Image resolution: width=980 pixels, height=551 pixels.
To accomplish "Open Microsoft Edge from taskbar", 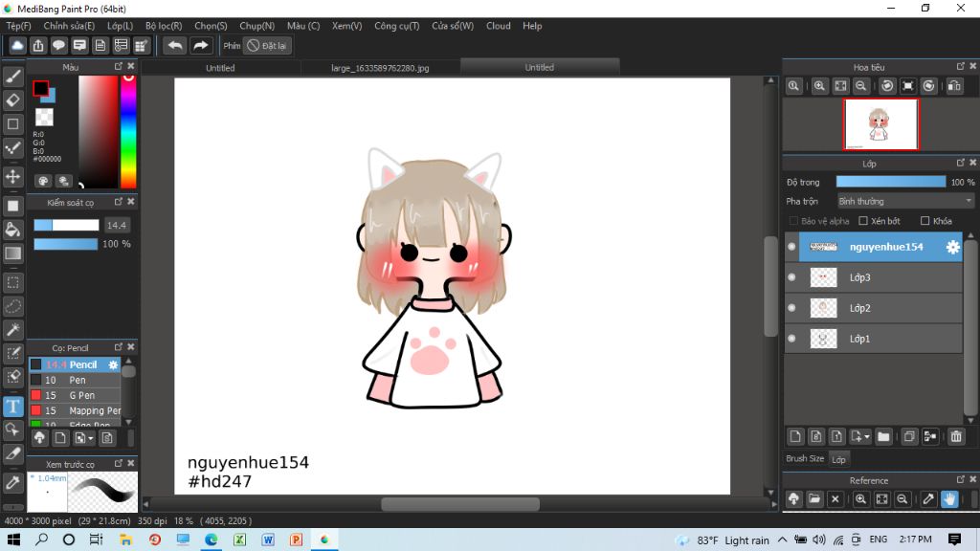I will tap(212, 540).
